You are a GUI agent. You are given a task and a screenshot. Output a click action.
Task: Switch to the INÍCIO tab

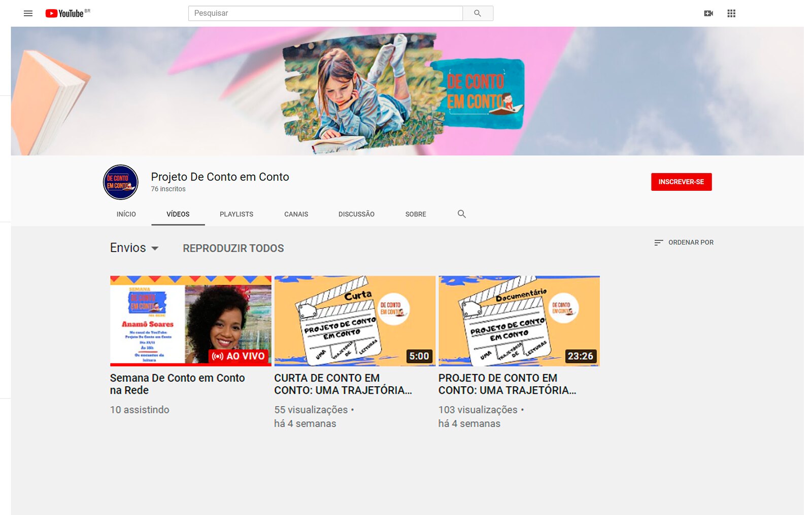[126, 214]
